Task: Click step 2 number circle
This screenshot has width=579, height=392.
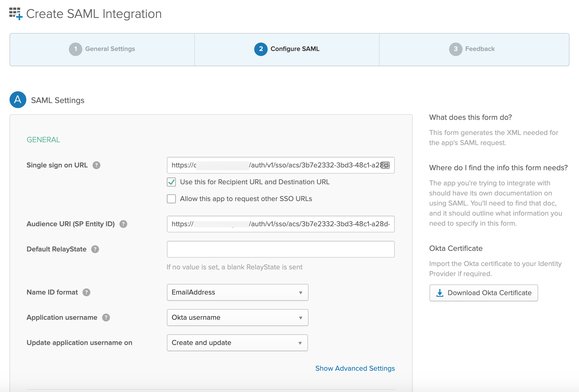Action: pyautogui.click(x=261, y=49)
